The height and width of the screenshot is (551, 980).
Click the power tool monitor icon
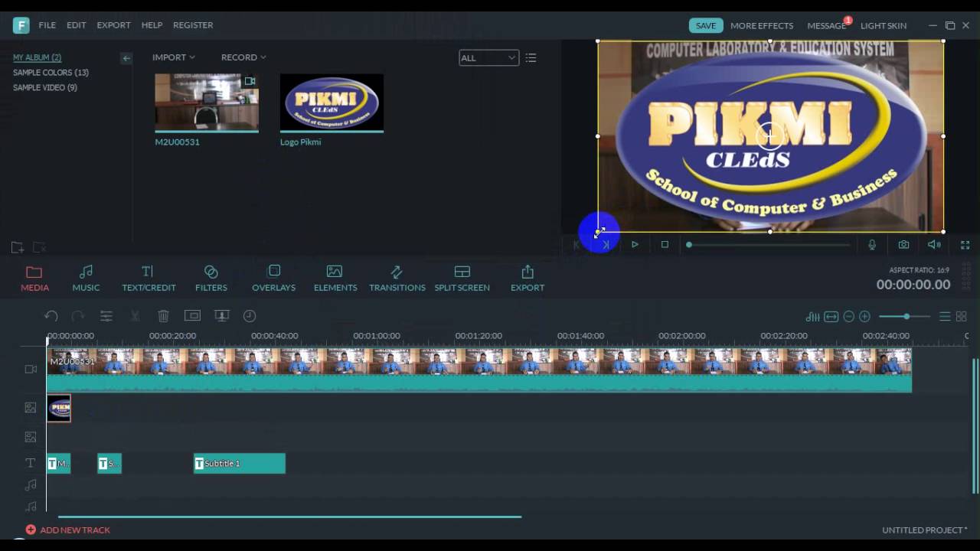point(221,316)
